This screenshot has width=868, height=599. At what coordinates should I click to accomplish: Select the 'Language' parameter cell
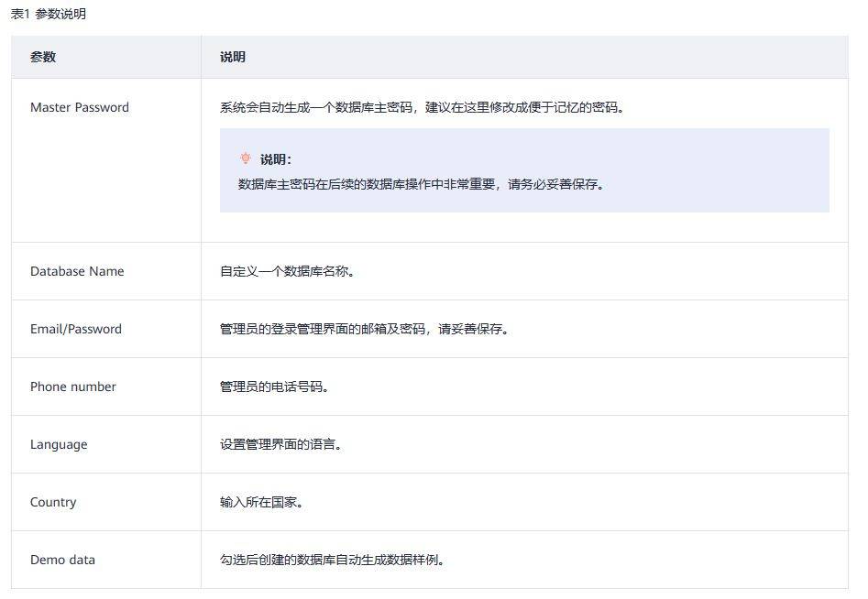[x=59, y=444]
